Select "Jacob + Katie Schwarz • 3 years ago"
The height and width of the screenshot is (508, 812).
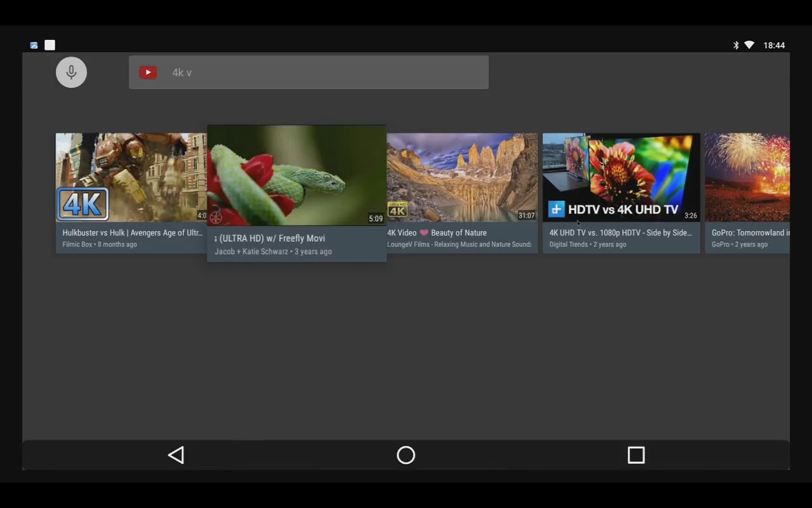[x=273, y=251]
